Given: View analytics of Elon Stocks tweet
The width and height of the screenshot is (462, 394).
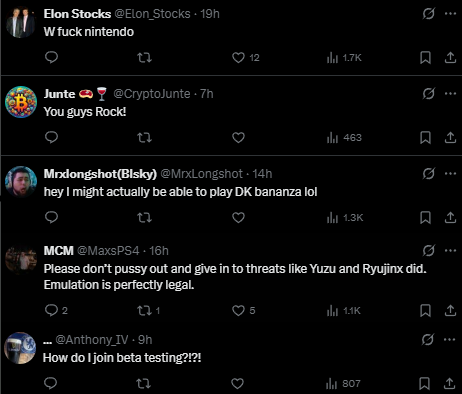Looking at the screenshot, I should [344, 58].
